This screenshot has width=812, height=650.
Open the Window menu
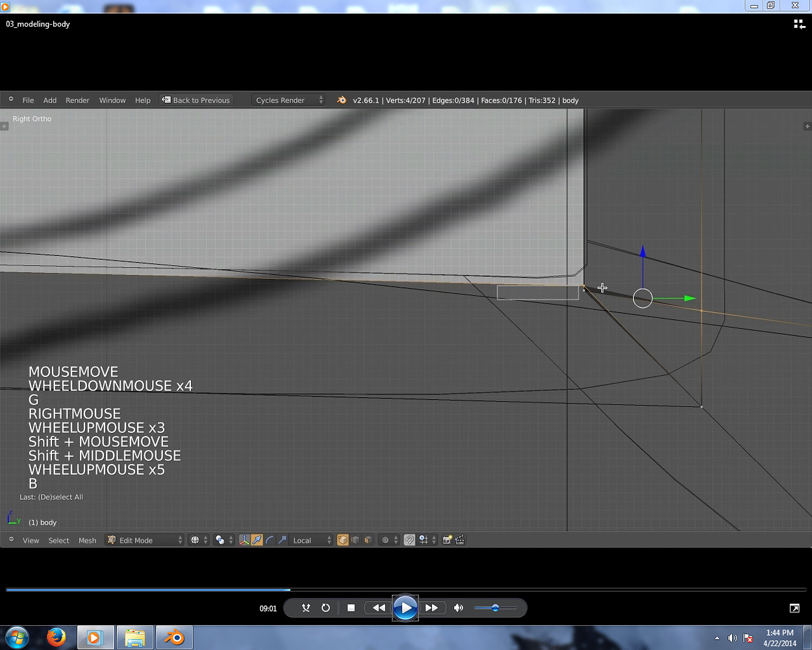pyautogui.click(x=112, y=100)
